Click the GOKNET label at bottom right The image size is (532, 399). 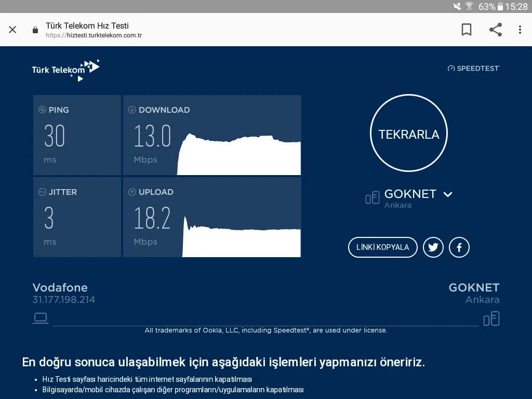(x=474, y=288)
